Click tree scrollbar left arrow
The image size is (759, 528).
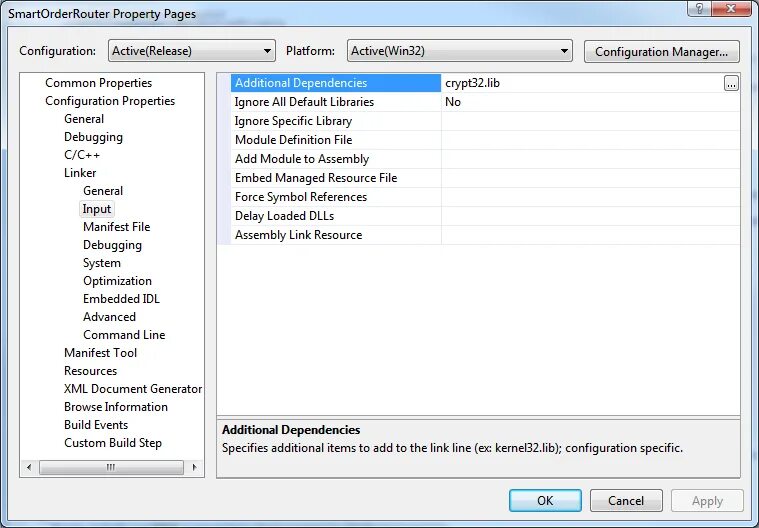tap(29, 467)
